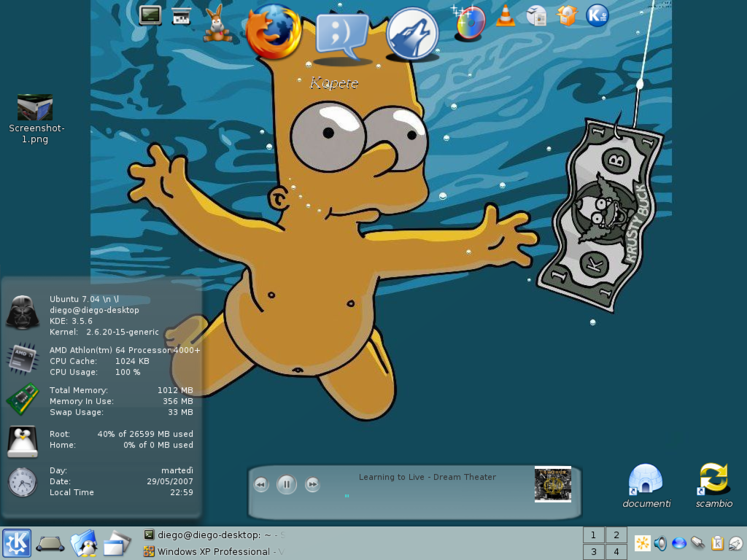Click the Amarok wolf icon

pos(411,34)
